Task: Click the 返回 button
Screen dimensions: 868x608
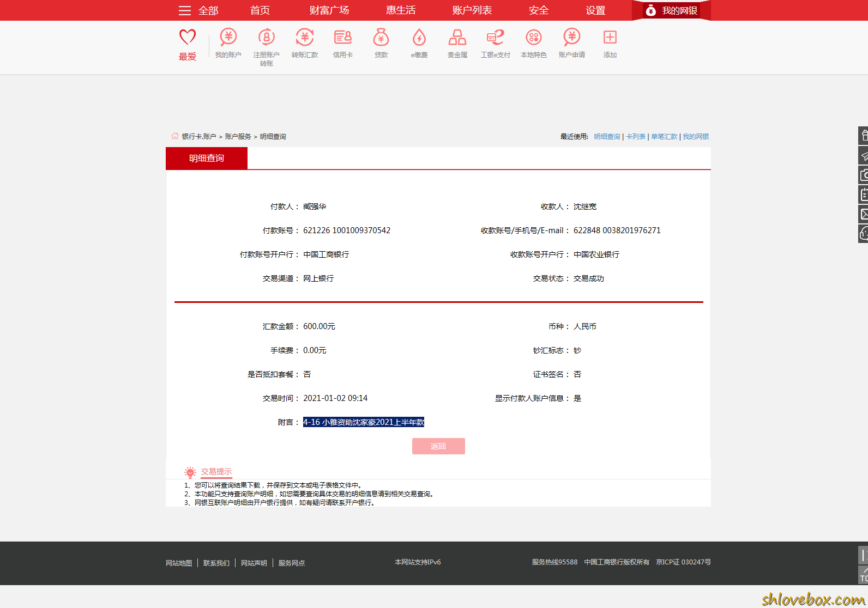Action: click(438, 446)
